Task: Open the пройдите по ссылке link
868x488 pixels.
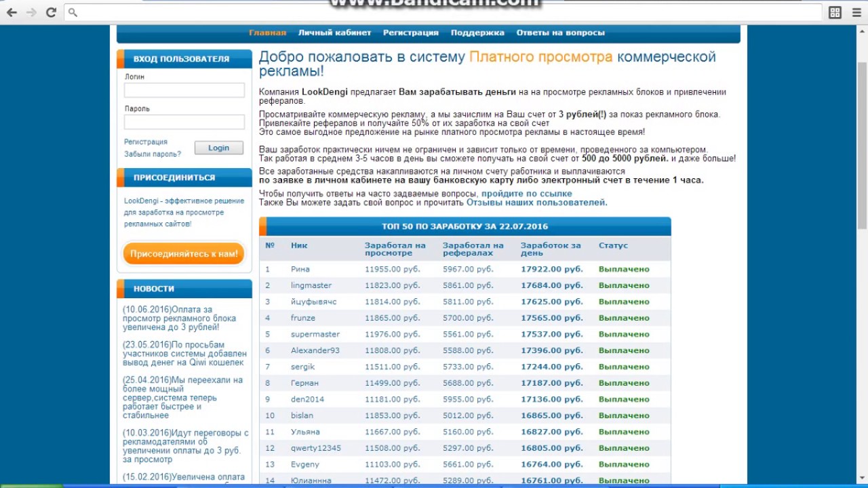Action: [527, 194]
